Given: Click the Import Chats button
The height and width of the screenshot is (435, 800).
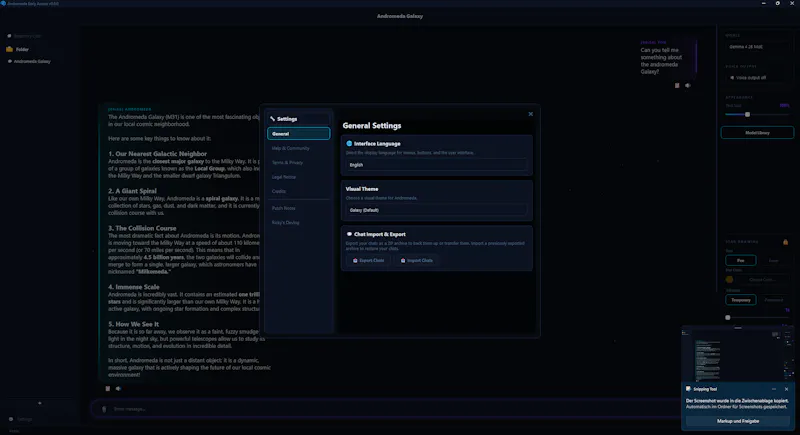Looking at the screenshot, I should (x=417, y=260).
